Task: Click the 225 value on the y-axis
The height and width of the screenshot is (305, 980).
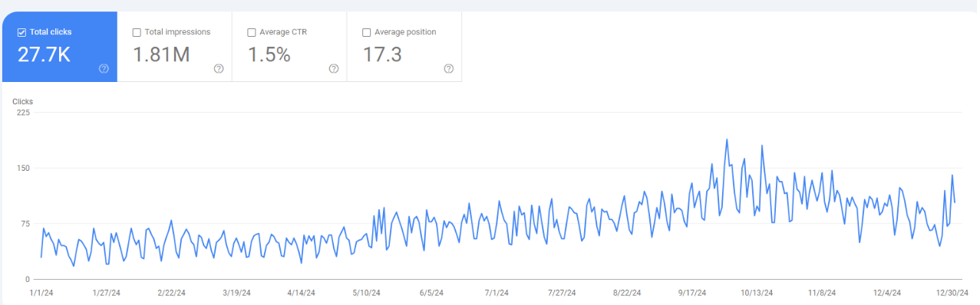Action: (23, 113)
